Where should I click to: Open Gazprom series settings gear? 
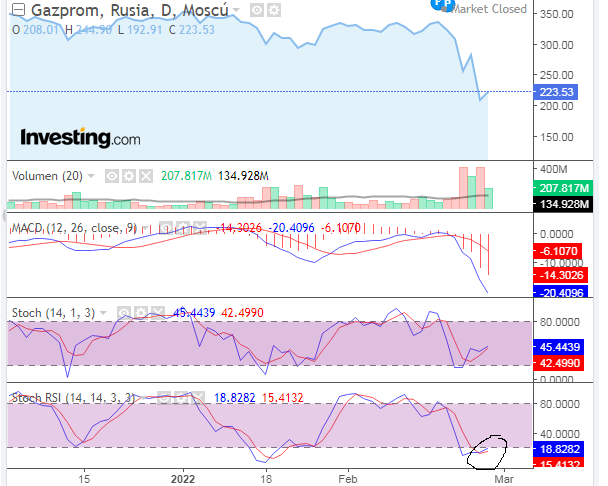pyautogui.click(x=274, y=10)
